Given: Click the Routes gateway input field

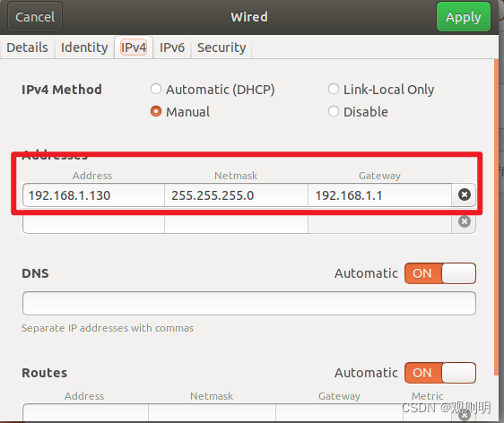Looking at the screenshot, I should point(339,412).
